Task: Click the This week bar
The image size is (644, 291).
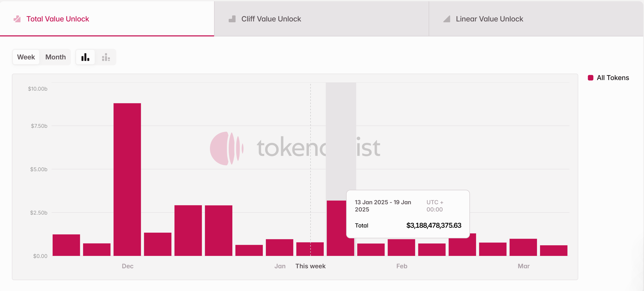Action: pyautogui.click(x=310, y=249)
